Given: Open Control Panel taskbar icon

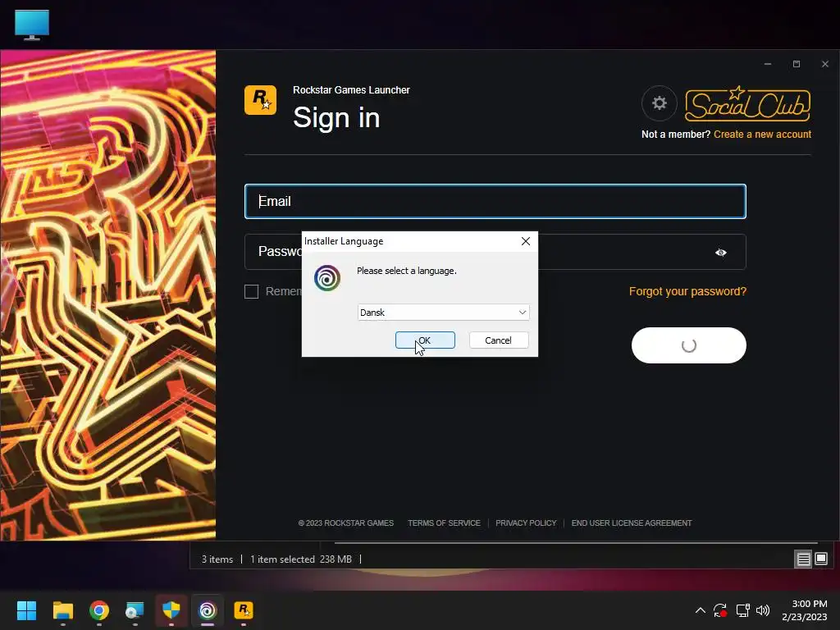Looking at the screenshot, I should (135, 610).
